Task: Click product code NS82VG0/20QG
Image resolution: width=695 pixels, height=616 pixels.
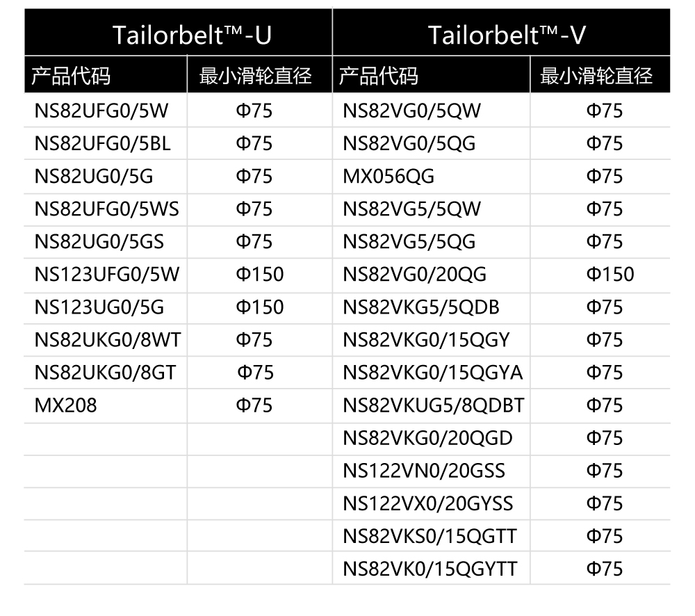Action: tap(414, 275)
